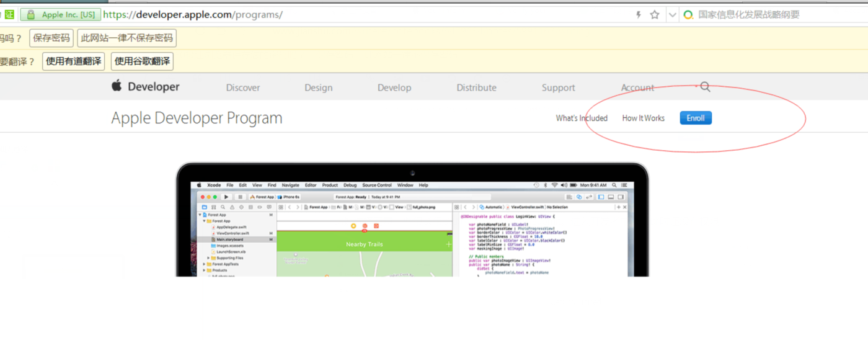The image size is (868, 340).
Task: Click the green 证 certificate icon
Action: pos(9,14)
